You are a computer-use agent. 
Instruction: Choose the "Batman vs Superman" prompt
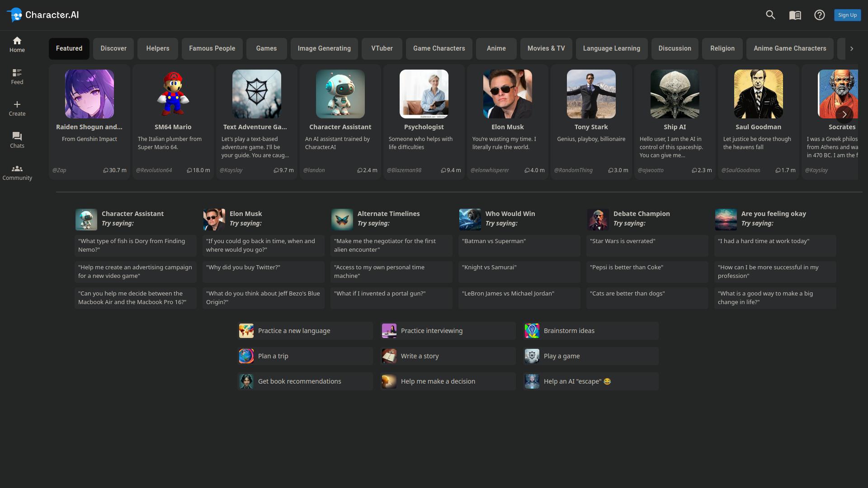click(519, 245)
